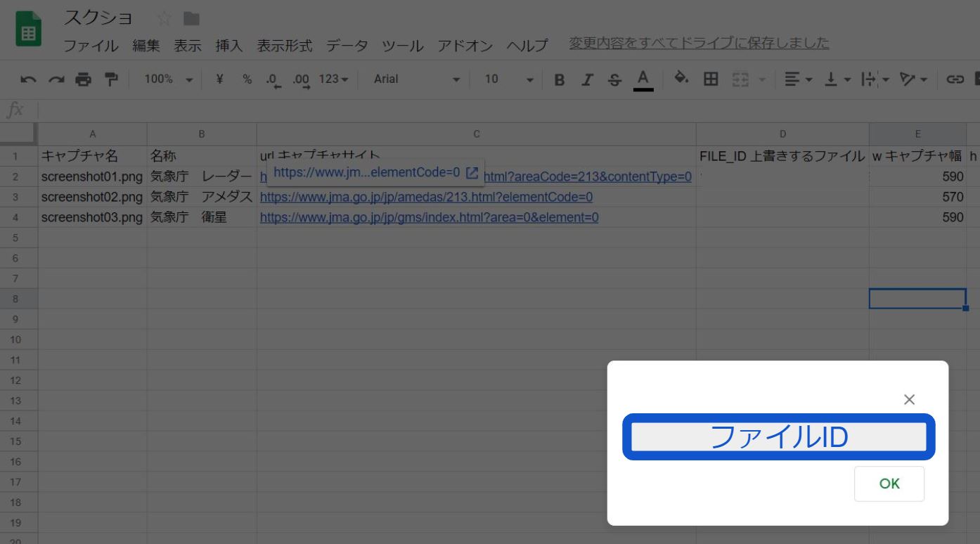Click the print icon
This screenshot has height=544, width=980.
pos(84,79)
